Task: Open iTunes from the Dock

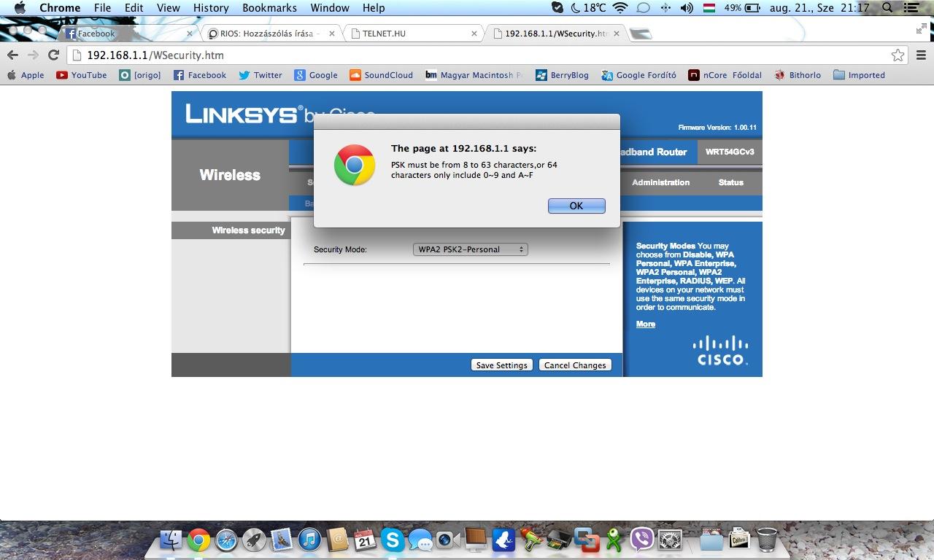Action: tap(309, 540)
